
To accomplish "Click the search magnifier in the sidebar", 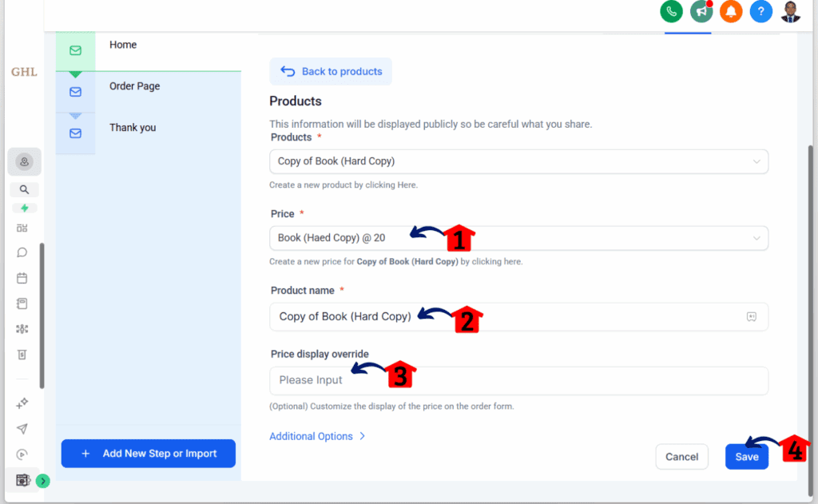I will 25,190.
